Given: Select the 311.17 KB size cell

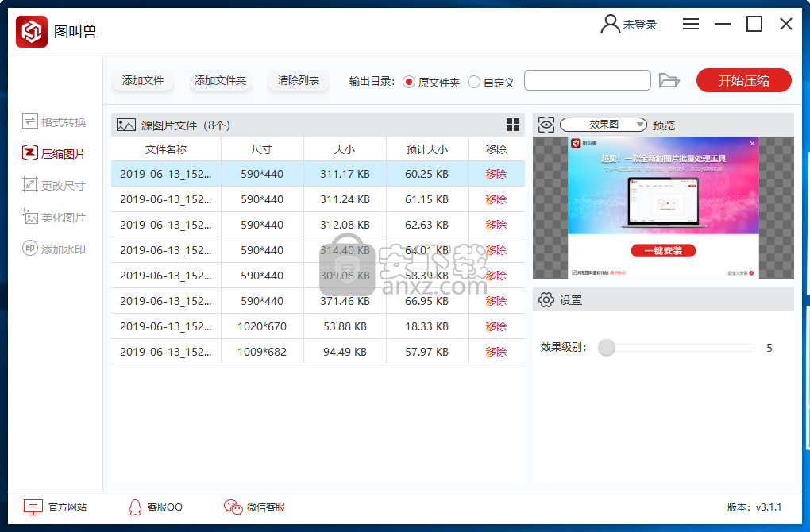Looking at the screenshot, I should 345,174.
